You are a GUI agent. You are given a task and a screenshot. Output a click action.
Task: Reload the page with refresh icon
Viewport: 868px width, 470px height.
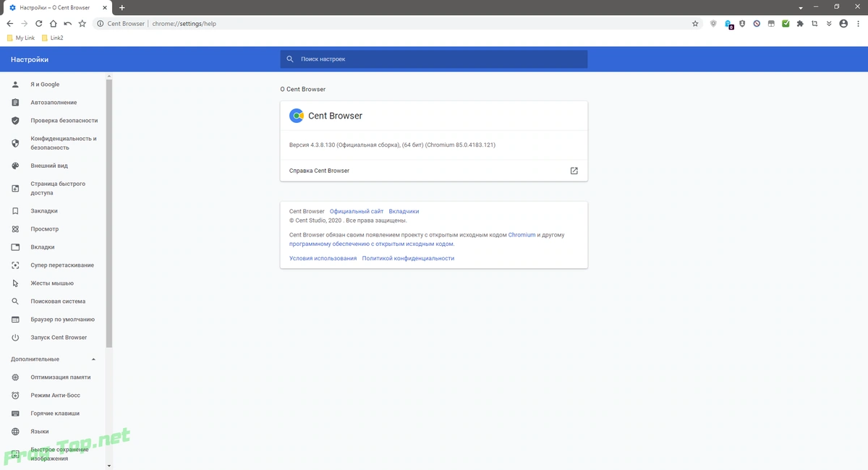[39, 23]
